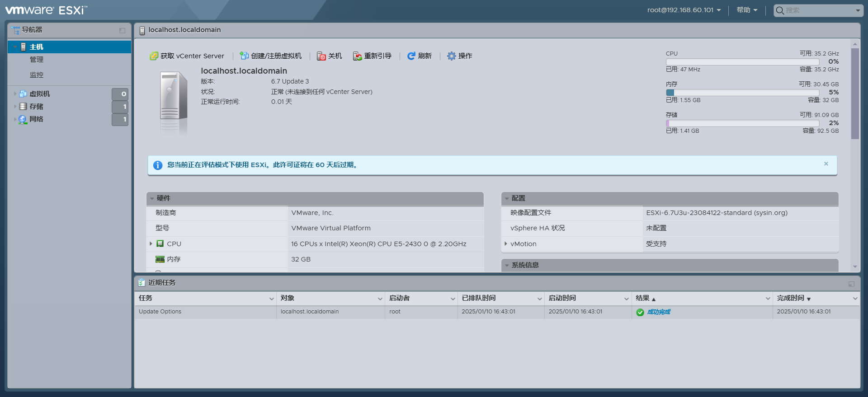This screenshot has width=868, height=397.
Task: Click the blue info icon in evaluation banner
Action: tap(158, 165)
